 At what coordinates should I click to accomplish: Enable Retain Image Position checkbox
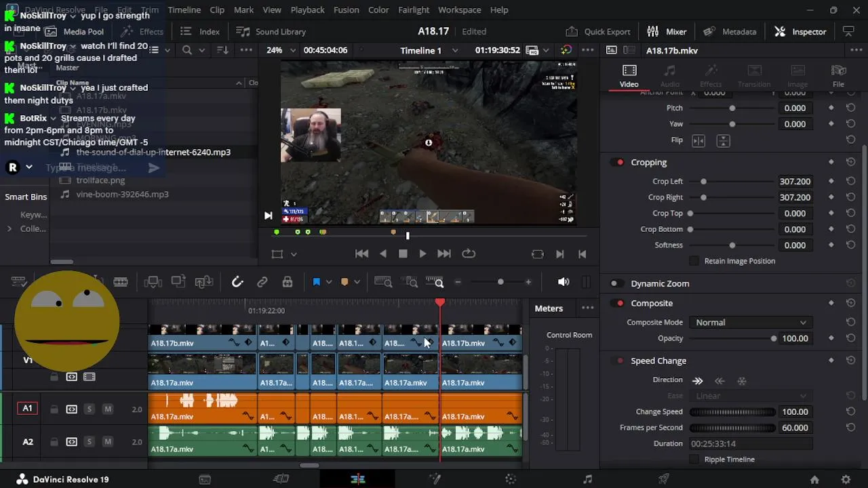694,261
